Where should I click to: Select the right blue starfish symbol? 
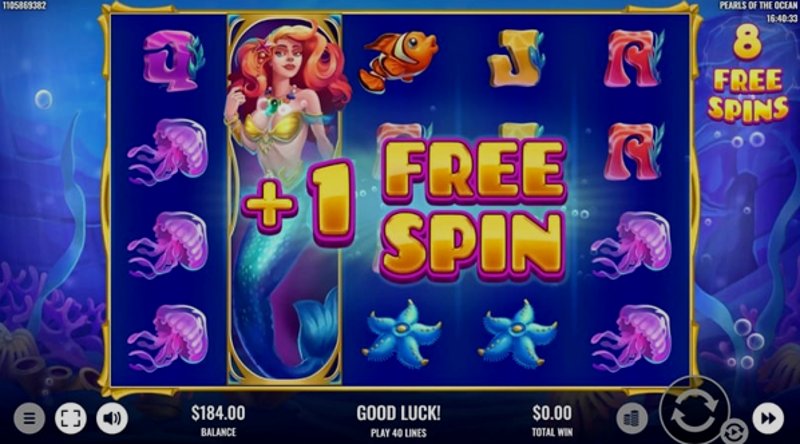pos(517,334)
